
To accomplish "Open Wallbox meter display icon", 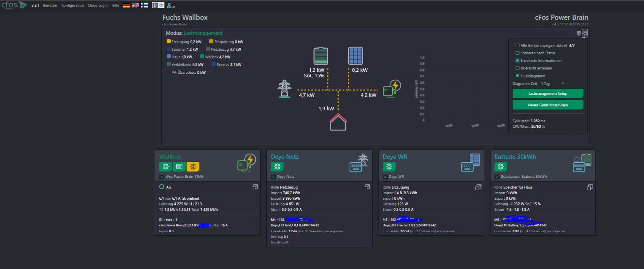I will tap(179, 166).
